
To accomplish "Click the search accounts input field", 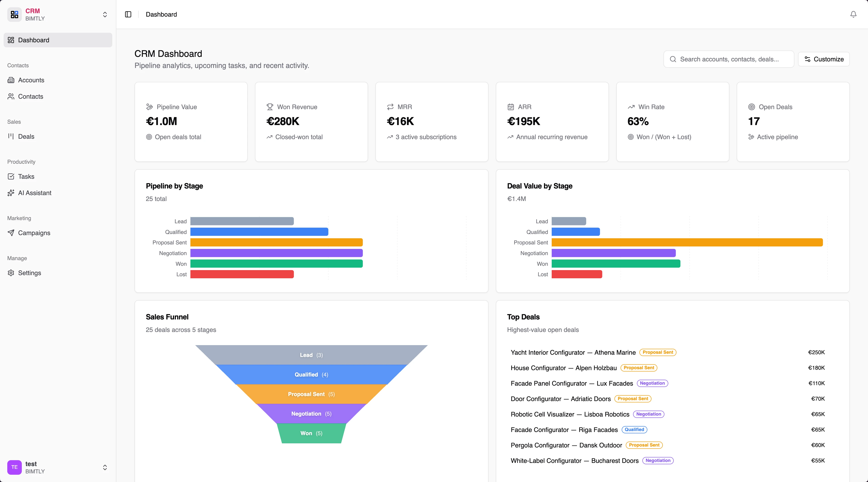I will (729, 59).
